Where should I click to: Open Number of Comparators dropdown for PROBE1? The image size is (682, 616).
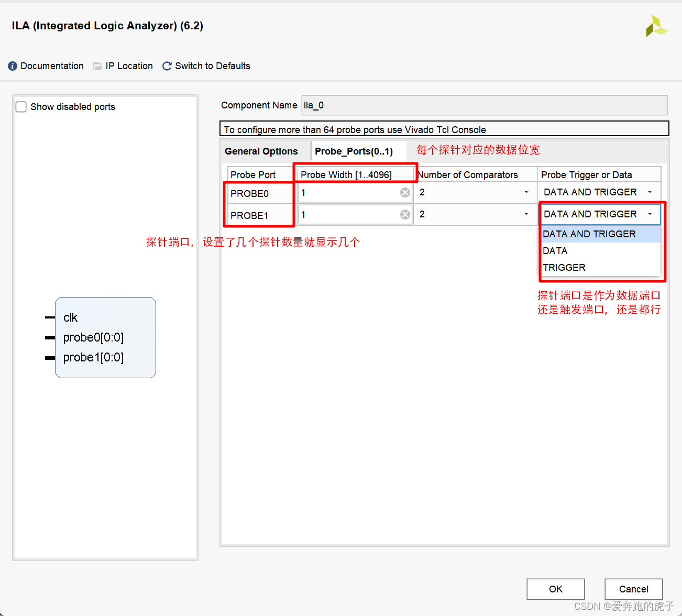click(x=526, y=214)
